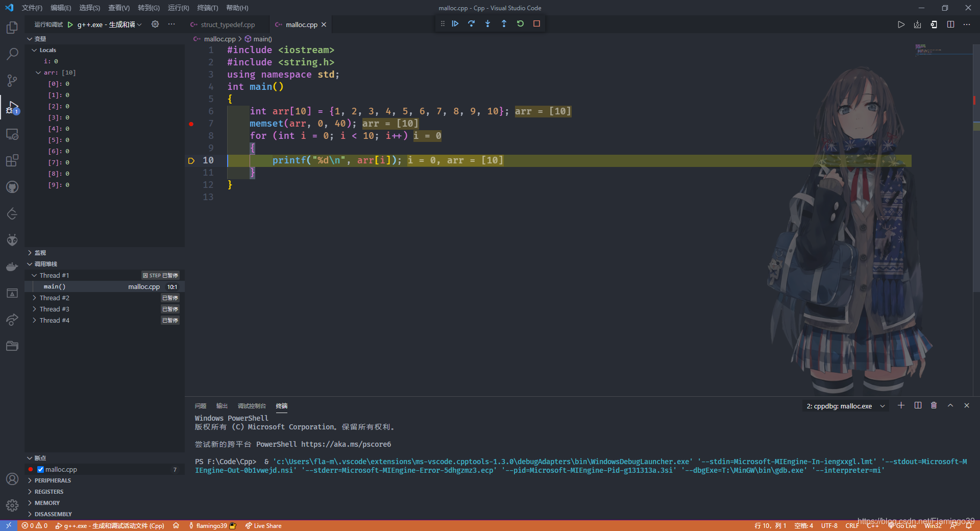
Task: Open the Run and Debug view
Action: pos(12,107)
